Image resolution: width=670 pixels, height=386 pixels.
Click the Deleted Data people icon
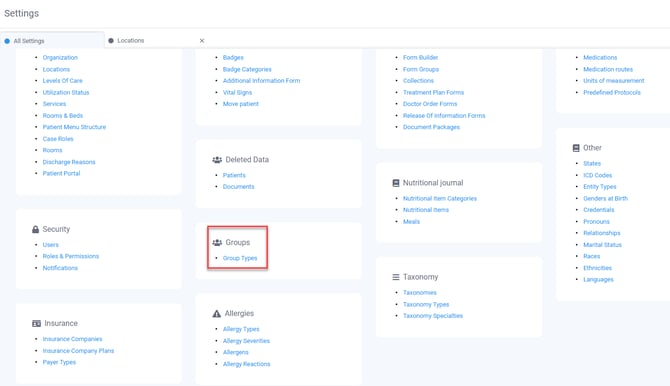(x=217, y=160)
